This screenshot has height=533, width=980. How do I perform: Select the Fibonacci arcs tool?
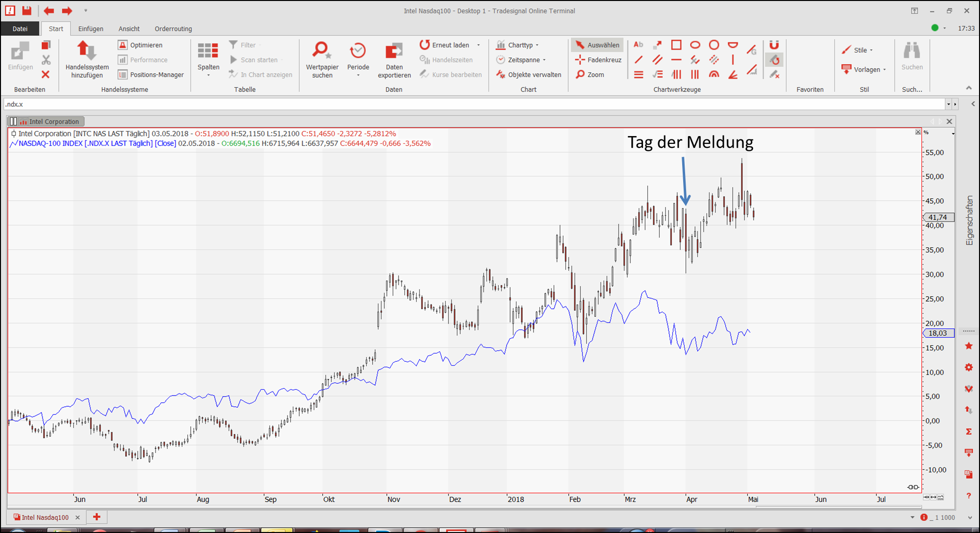pos(714,74)
